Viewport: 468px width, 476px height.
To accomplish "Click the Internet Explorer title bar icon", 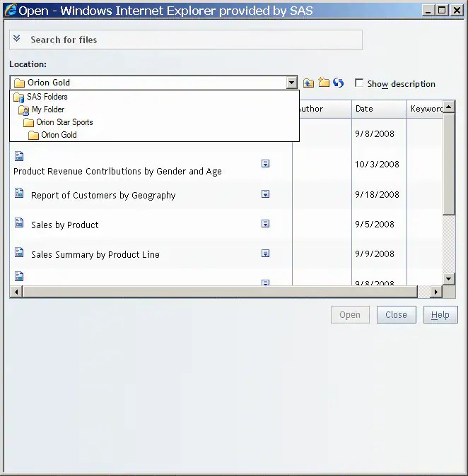I will [x=11, y=10].
